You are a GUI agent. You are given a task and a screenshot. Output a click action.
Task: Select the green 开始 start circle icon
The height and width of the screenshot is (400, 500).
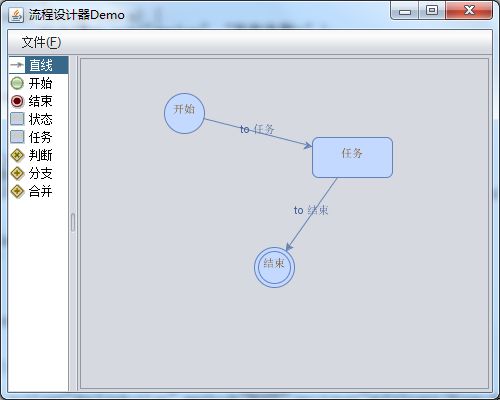point(17,83)
